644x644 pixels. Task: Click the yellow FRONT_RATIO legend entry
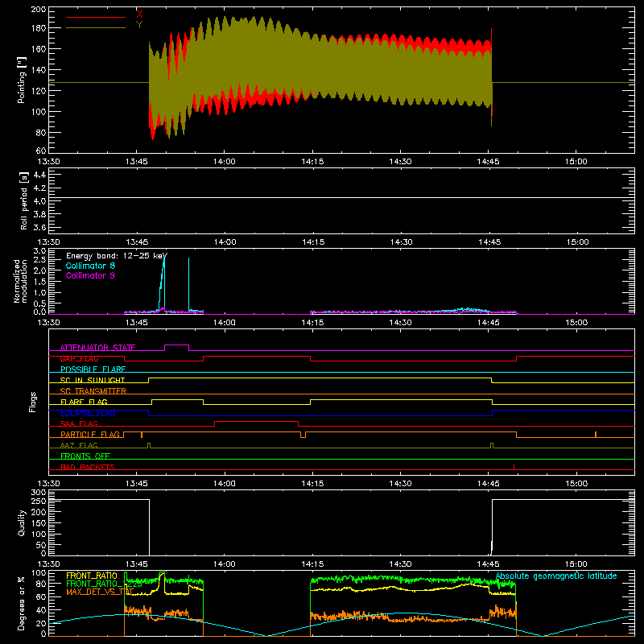pyautogui.click(x=92, y=576)
